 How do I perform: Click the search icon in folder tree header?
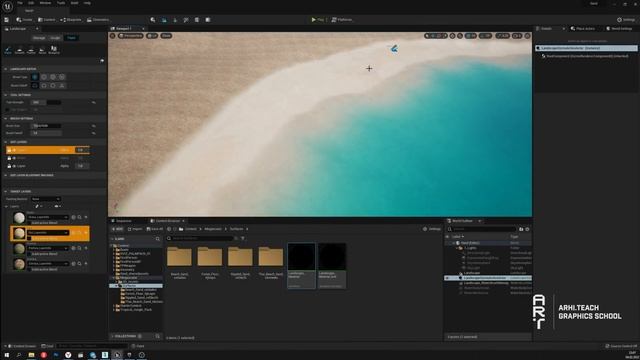coord(158,239)
